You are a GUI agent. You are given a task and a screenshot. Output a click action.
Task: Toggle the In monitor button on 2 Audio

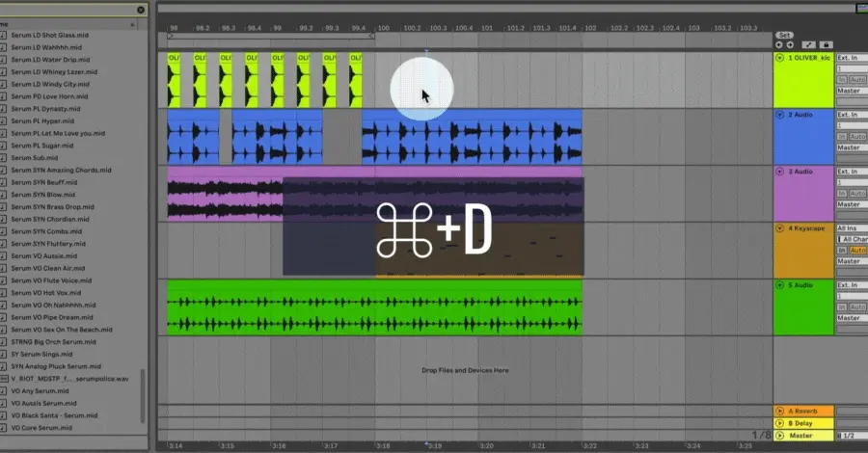tap(841, 137)
